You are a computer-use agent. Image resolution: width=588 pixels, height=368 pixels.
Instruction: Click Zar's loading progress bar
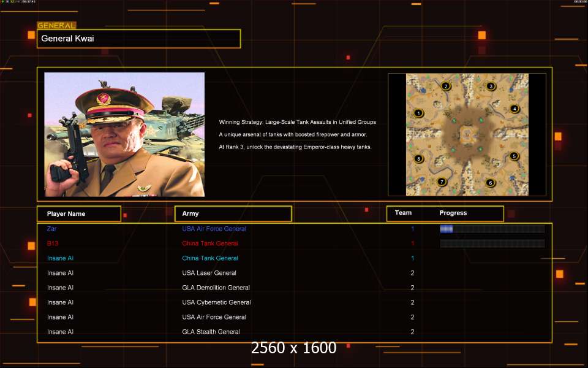click(x=492, y=229)
